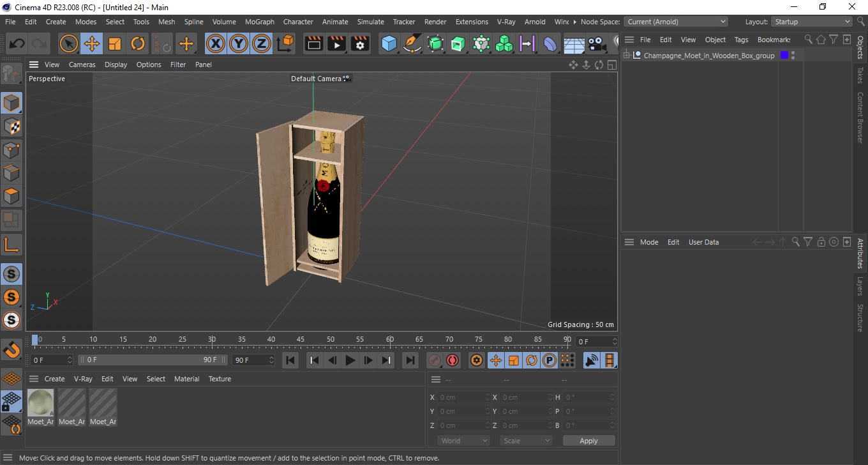Click the Undo arrow icon
The height and width of the screenshot is (465, 868).
pos(17,44)
